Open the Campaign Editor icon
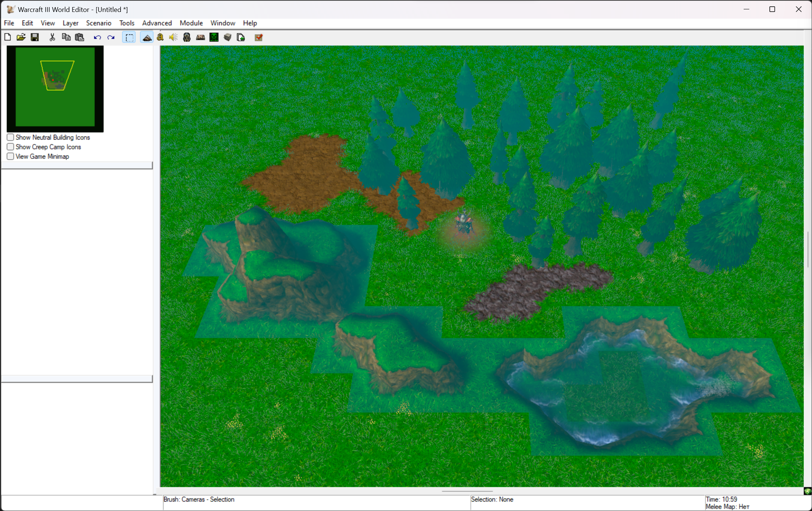 point(200,37)
